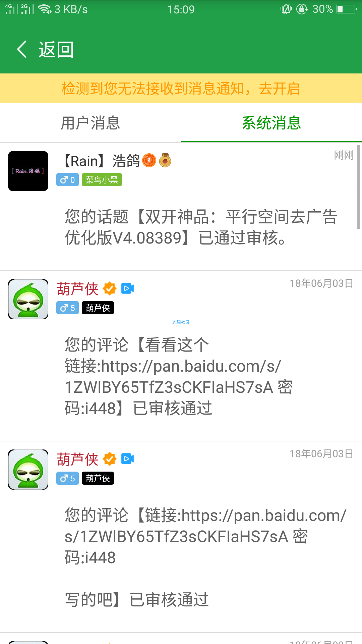Tap the scrollbar on right edge
This screenshot has width=362, height=644.
(358, 187)
